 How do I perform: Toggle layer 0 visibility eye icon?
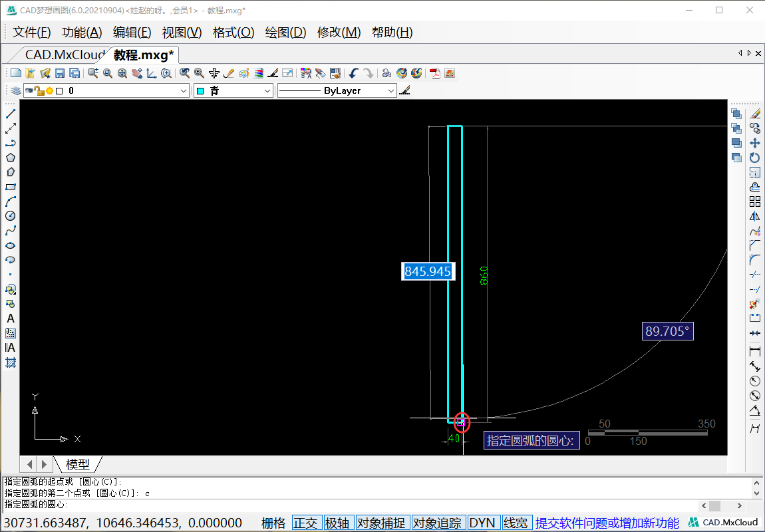pos(29,90)
